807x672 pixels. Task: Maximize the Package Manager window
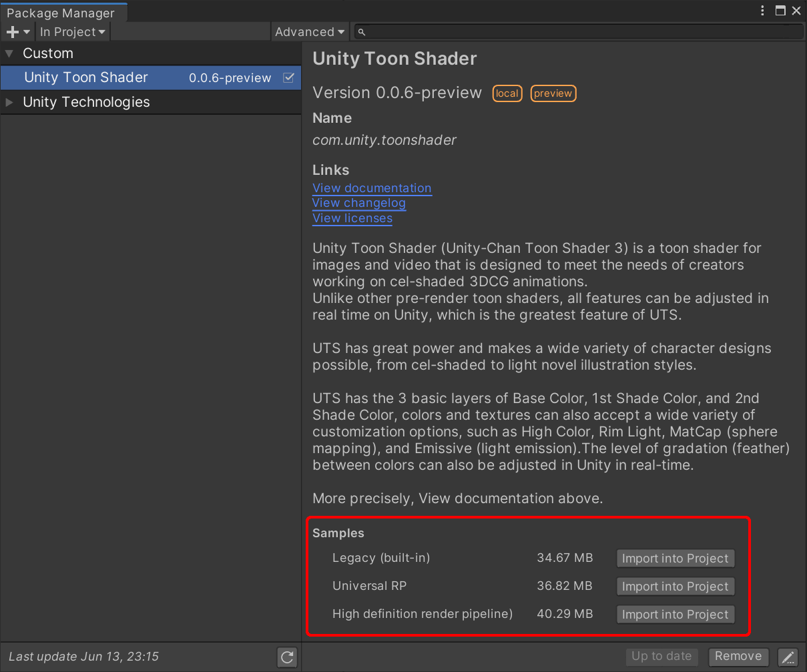(780, 11)
